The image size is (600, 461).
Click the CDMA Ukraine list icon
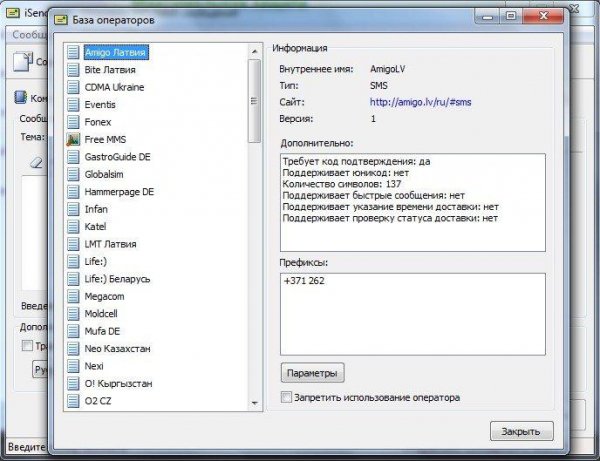click(x=73, y=87)
